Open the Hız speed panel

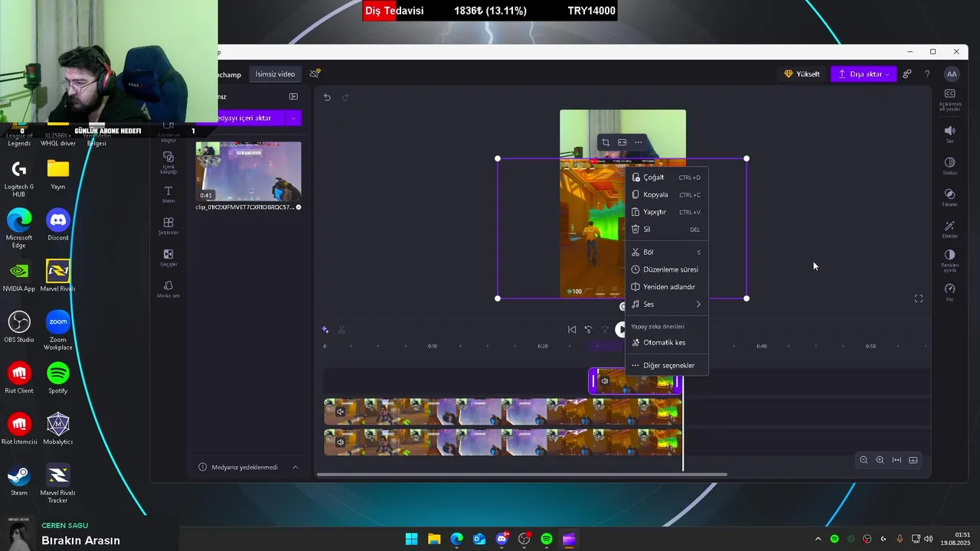click(949, 292)
